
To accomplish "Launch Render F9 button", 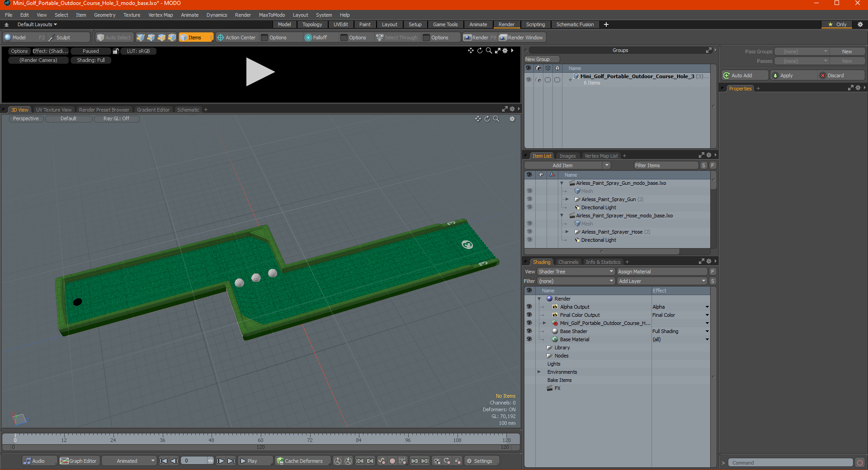I will (x=479, y=38).
